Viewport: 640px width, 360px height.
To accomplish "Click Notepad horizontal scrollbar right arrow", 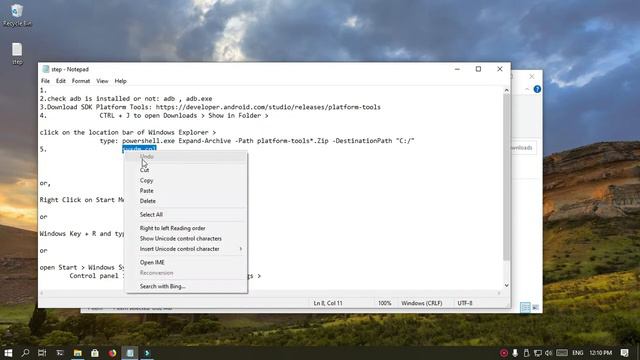I will [499, 293].
